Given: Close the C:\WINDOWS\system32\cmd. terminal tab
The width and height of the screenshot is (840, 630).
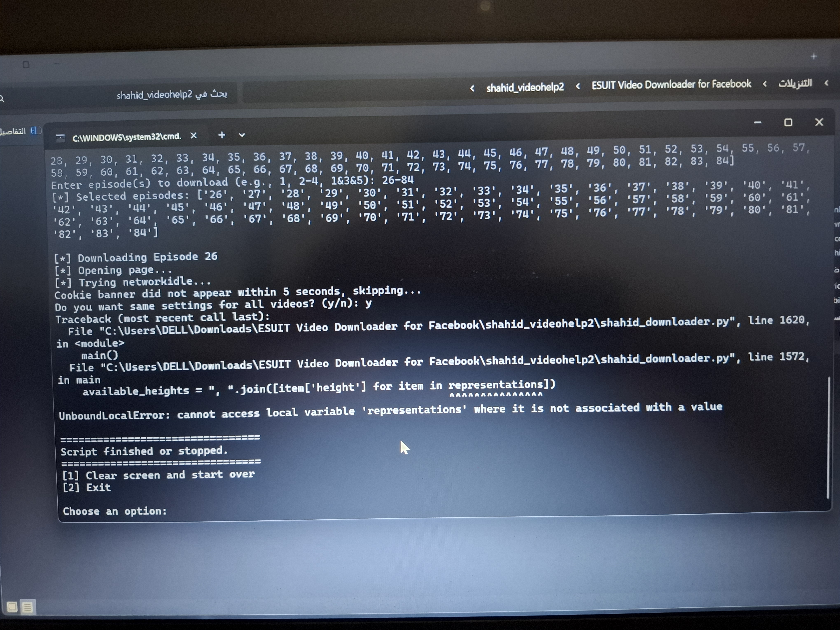Looking at the screenshot, I should pyautogui.click(x=194, y=135).
